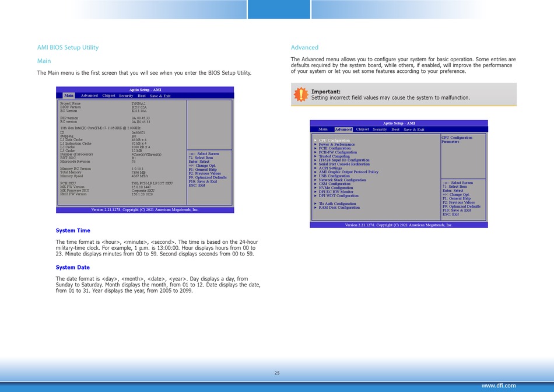
Task: Open the PCH-FW Configuration submenu
Action: (338, 152)
